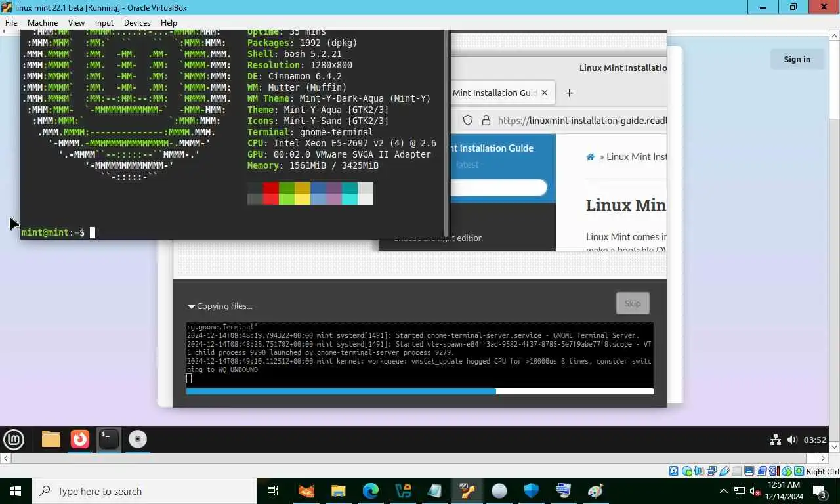
Task: Open a new browser tab with plus button
Action: pyautogui.click(x=569, y=93)
